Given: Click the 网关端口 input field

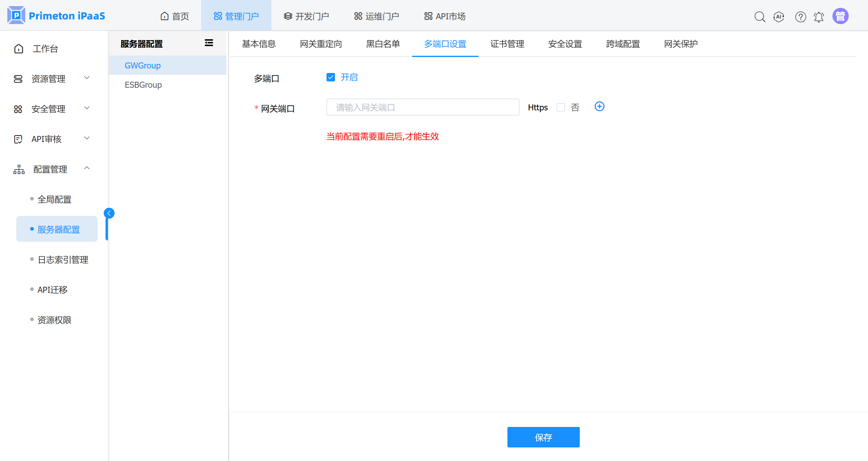Looking at the screenshot, I should click(x=423, y=108).
